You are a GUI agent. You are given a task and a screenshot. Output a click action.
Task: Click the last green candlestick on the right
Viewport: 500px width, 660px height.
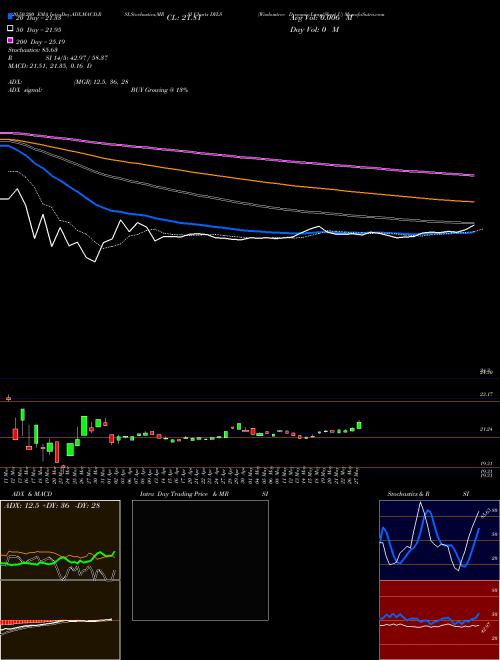pos(359,425)
